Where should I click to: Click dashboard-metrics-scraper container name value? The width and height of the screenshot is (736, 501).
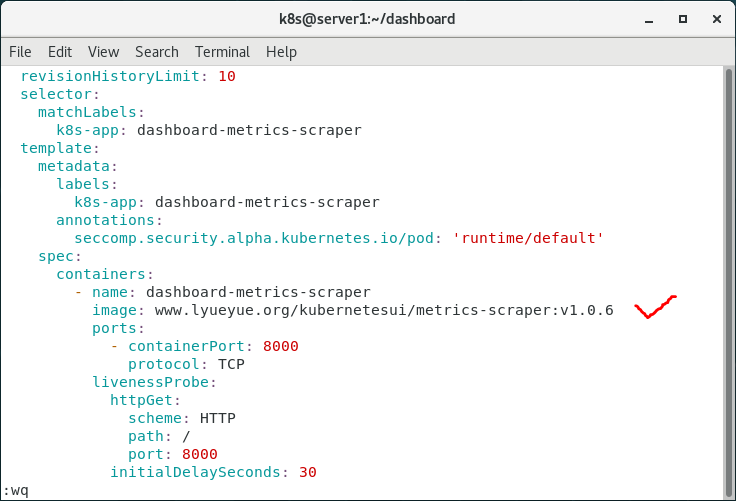click(258, 292)
